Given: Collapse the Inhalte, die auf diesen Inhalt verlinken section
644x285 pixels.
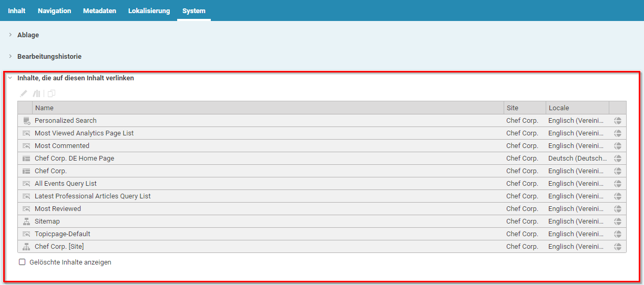Looking at the screenshot, I should click(x=11, y=78).
